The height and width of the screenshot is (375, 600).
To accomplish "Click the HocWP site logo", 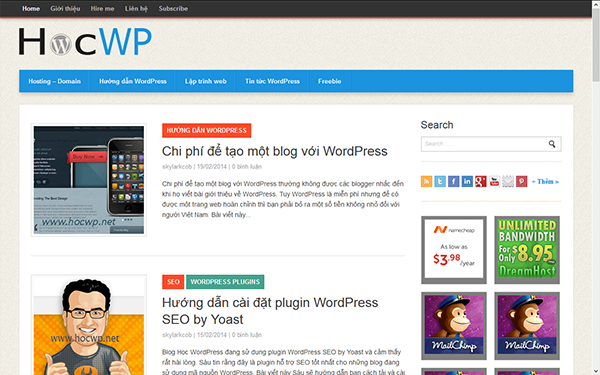I will pyautogui.click(x=85, y=41).
